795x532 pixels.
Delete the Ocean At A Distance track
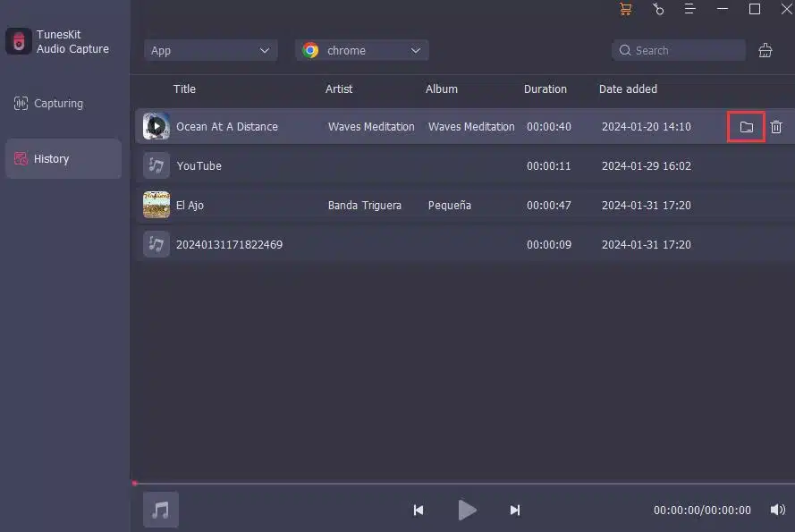[775, 127]
